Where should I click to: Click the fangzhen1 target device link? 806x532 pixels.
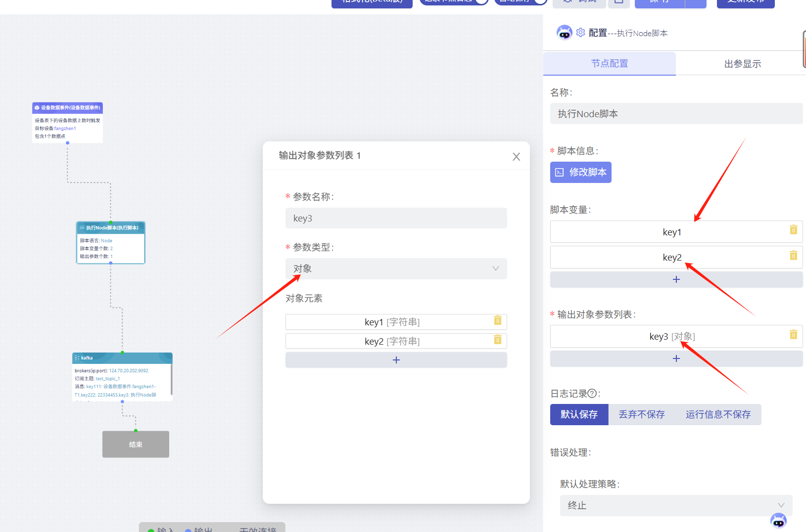pos(65,129)
